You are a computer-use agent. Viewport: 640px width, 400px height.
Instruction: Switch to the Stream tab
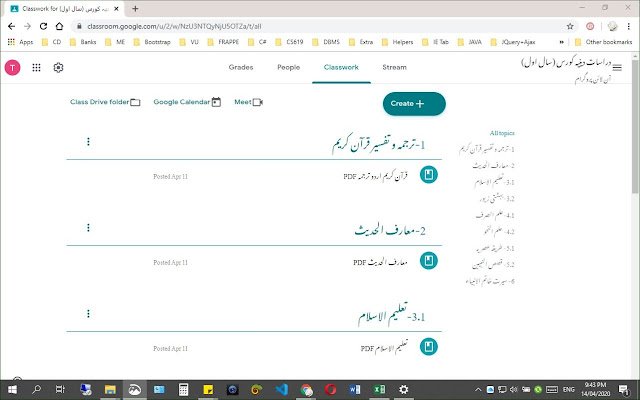pos(394,67)
